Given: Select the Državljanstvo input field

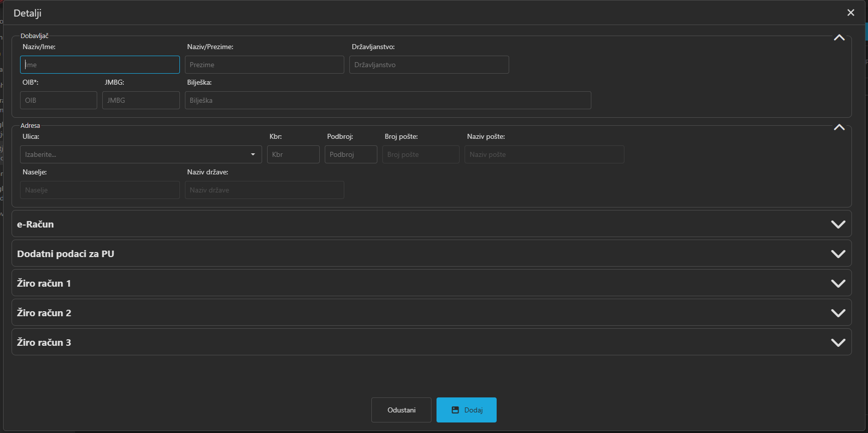Looking at the screenshot, I should (429, 65).
